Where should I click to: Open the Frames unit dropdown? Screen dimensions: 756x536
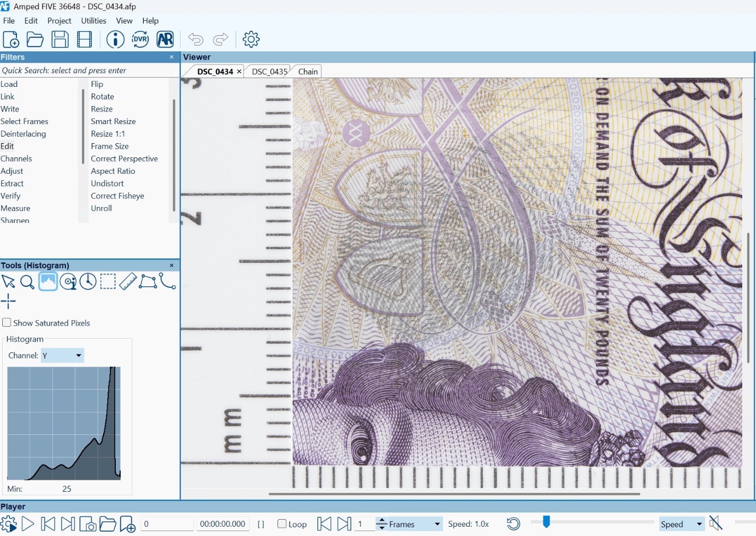[415, 524]
